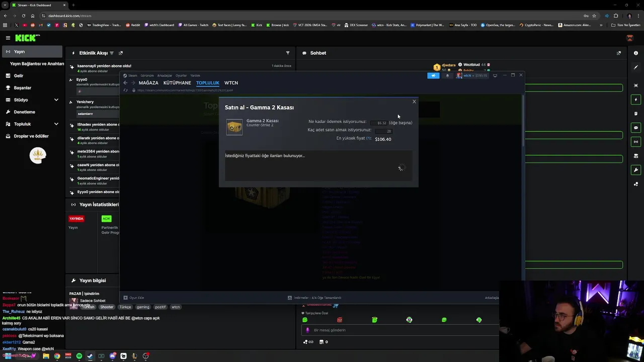Viewport: 644px width, 362px height.
Task: Click the bottom clip icon in right toolbar
Action: pos(636,184)
